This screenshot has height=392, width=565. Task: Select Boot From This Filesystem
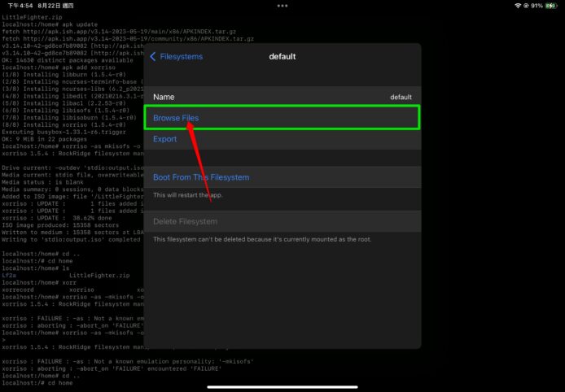201,177
